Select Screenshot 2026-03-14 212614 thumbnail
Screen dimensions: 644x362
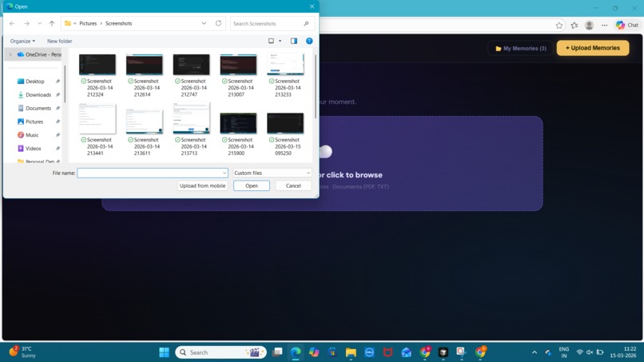coord(144,65)
